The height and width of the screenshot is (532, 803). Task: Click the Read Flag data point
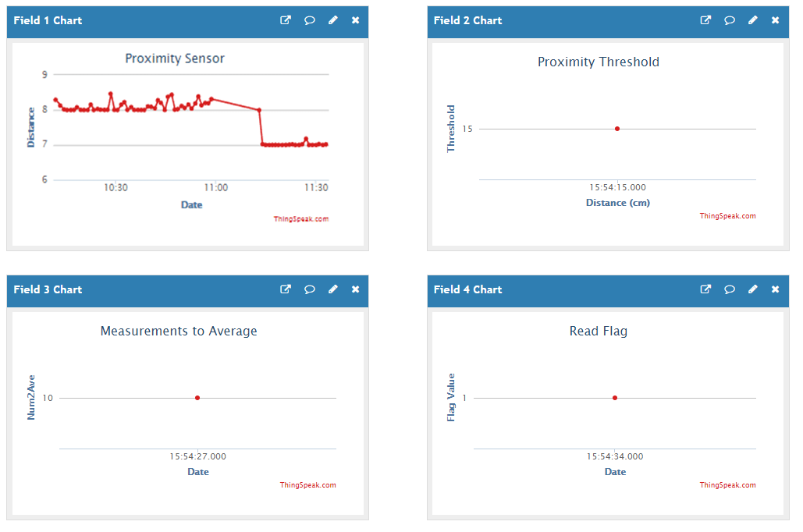(x=615, y=398)
